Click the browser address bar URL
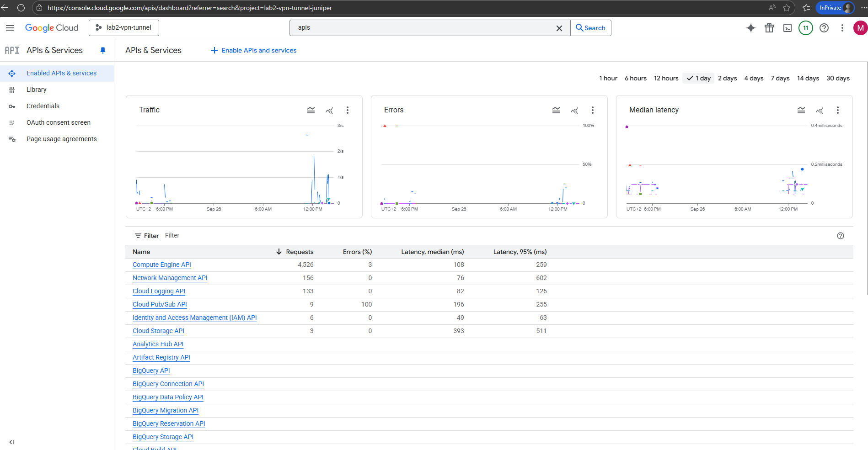868x450 pixels. [x=190, y=8]
